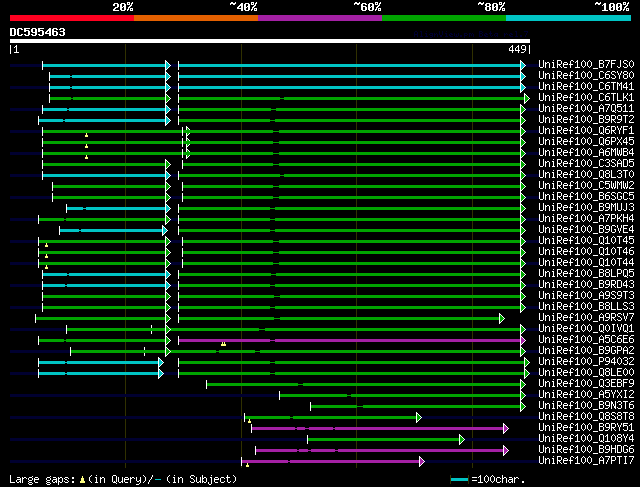This screenshot has height=487, width=640.
Task: Open the UniRef100_B9RY51 entry
Action: (586, 428)
